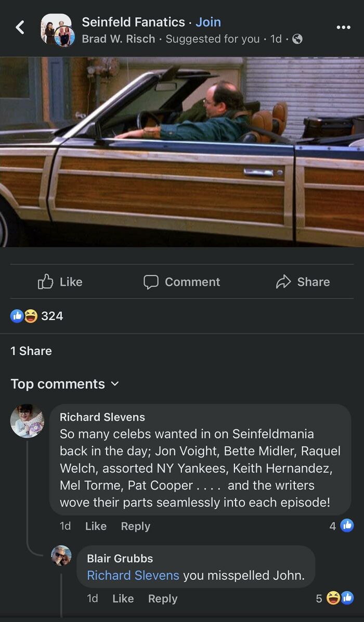Tap the globe public-visibility icon
Viewport: 364px width, 622px height.
pos(297,39)
